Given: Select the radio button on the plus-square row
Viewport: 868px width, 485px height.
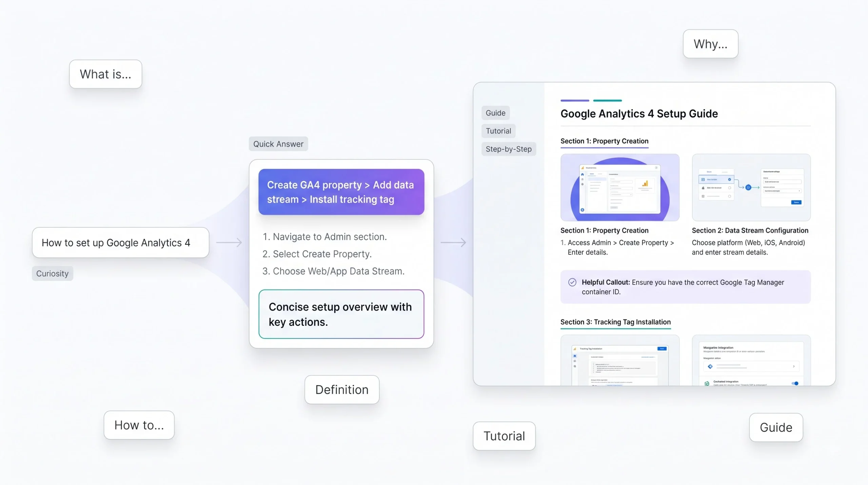Looking at the screenshot, I should tap(729, 196).
